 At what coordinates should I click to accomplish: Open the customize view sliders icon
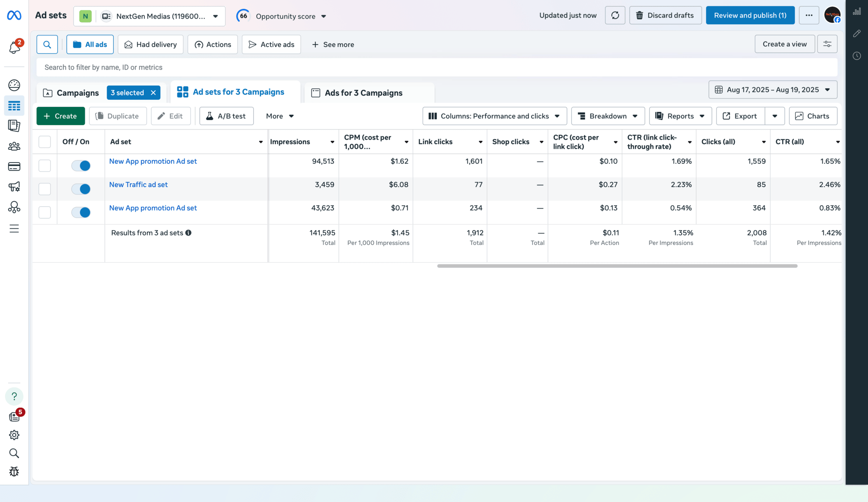(827, 44)
